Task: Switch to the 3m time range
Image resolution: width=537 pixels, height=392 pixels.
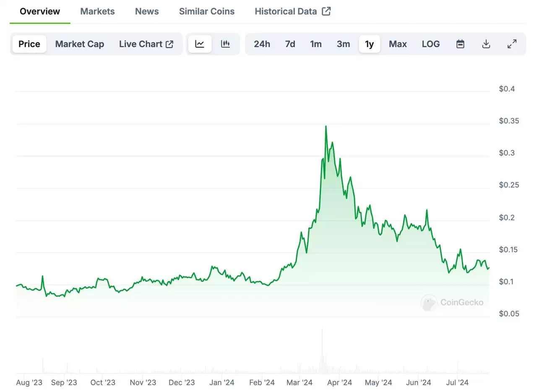Action: (343, 44)
